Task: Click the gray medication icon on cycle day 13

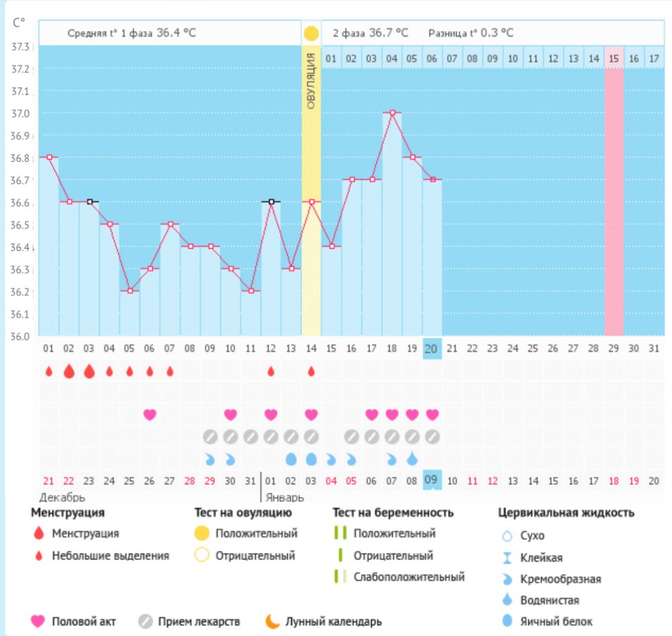Action: coord(291,437)
